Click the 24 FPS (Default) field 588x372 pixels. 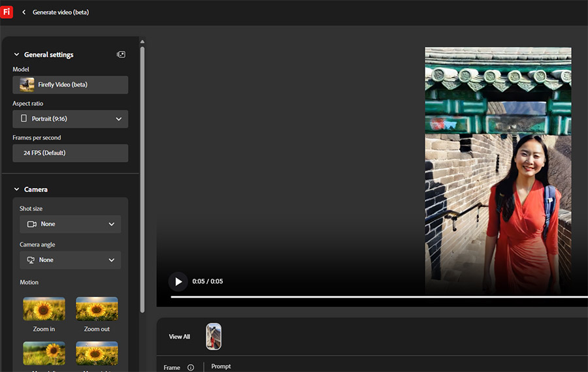click(x=71, y=153)
